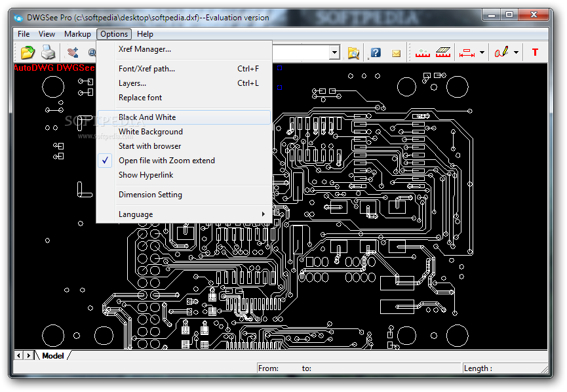
Task: Expand the Language submenu
Action: coord(184,214)
